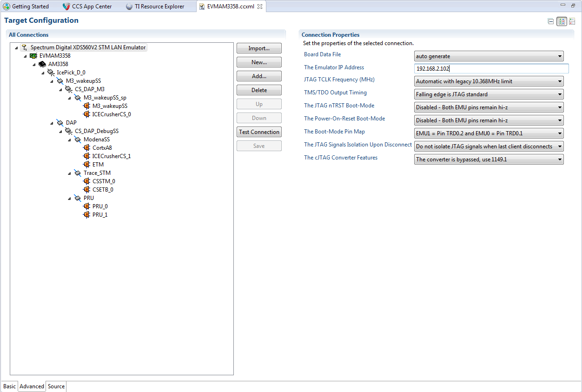
Task: Toggle the list layout view button
Action: 572,21
